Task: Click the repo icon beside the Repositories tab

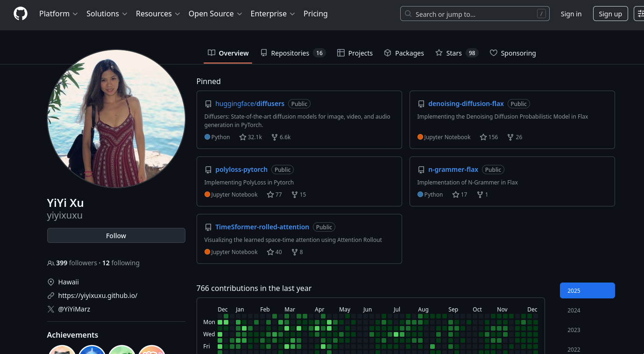Action: tap(264, 53)
